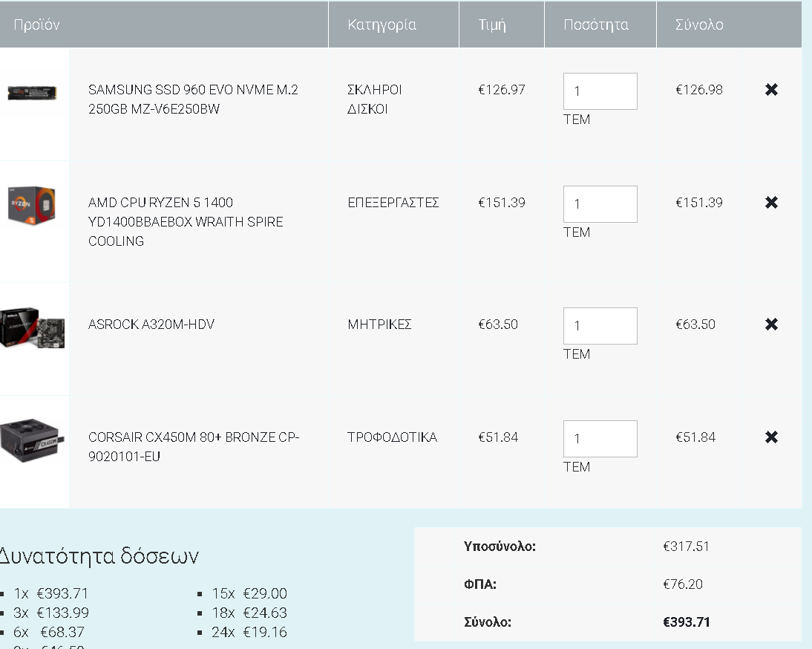This screenshot has width=812, height=649.
Task: Click quantity field for Samsung SSD
Action: [x=600, y=91]
